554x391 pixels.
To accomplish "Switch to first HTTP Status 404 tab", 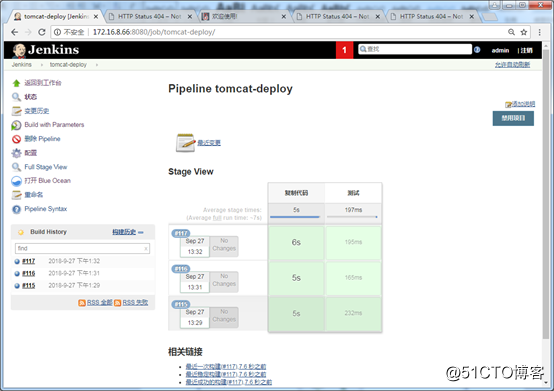I will pyautogui.click(x=149, y=17).
